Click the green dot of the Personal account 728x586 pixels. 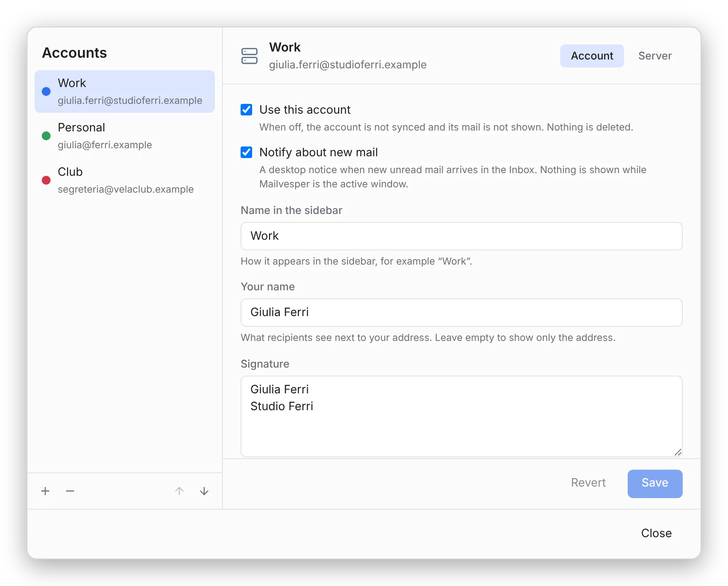[x=46, y=136]
